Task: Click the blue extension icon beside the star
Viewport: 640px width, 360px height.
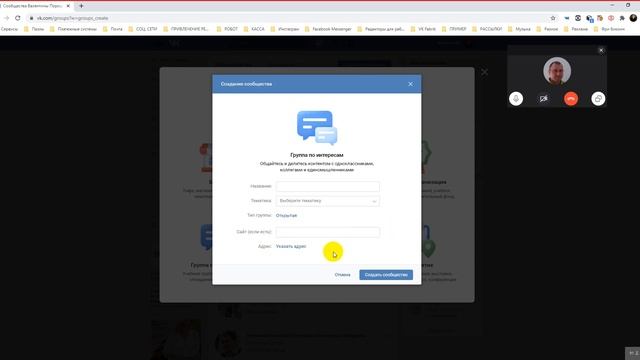Action: [x=567, y=18]
